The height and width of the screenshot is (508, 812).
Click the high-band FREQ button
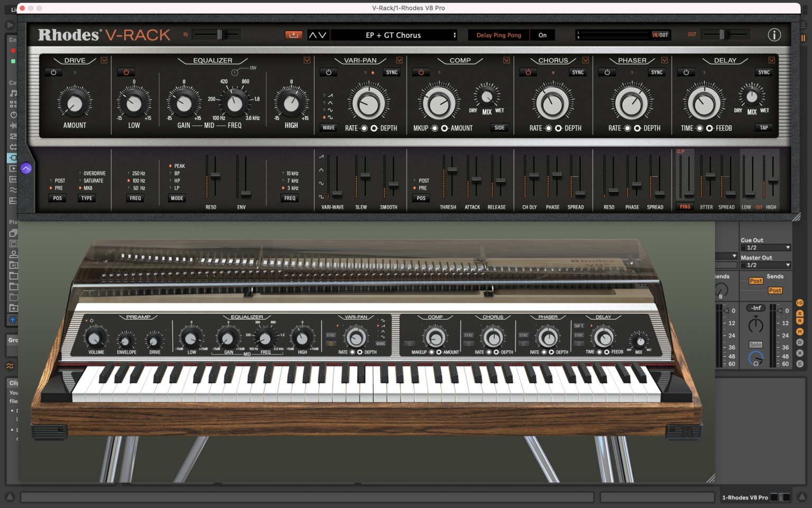click(x=290, y=198)
